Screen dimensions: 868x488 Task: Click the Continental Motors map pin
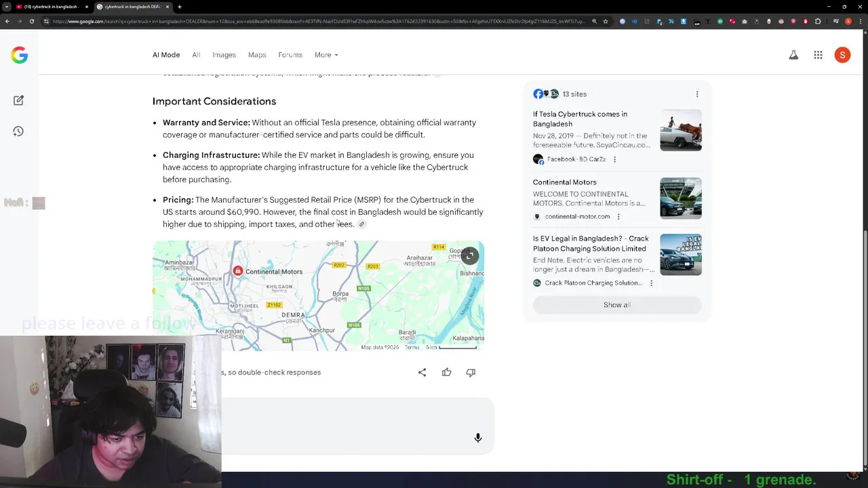[237, 271]
